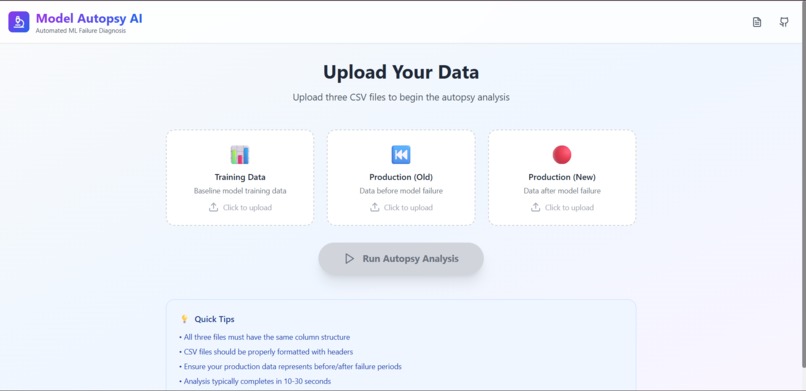Click the 'Production (New)' label
This screenshot has height=391, width=806.
point(562,177)
